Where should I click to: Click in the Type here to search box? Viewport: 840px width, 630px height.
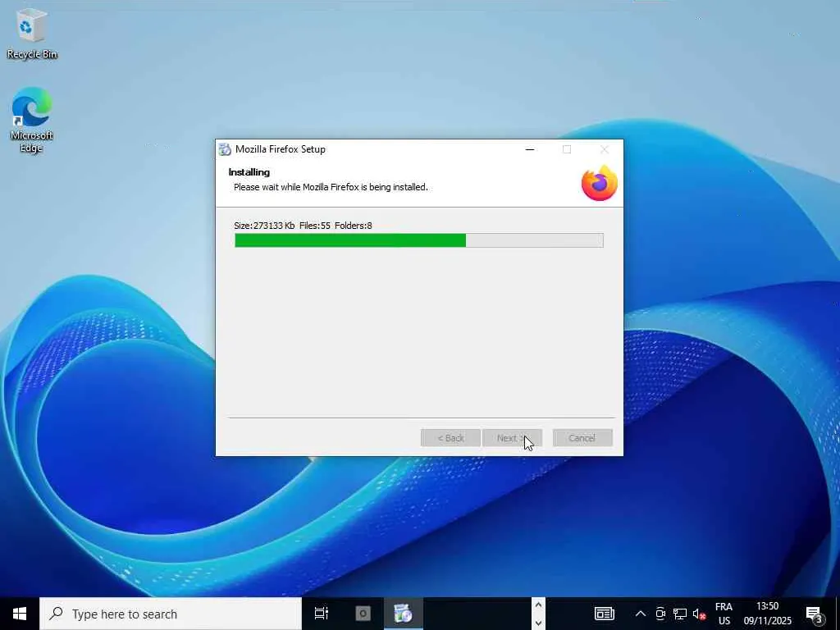click(171, 614)
